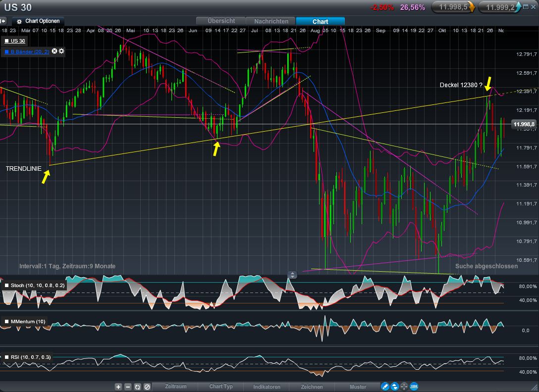Remove the B Bänder indicator with the X icon

54,51
